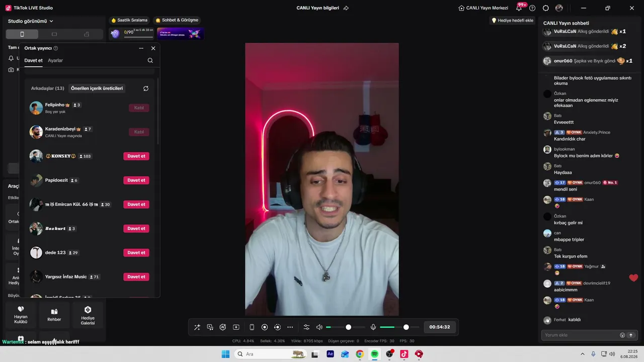Open the magic wand effects tool

197,327
